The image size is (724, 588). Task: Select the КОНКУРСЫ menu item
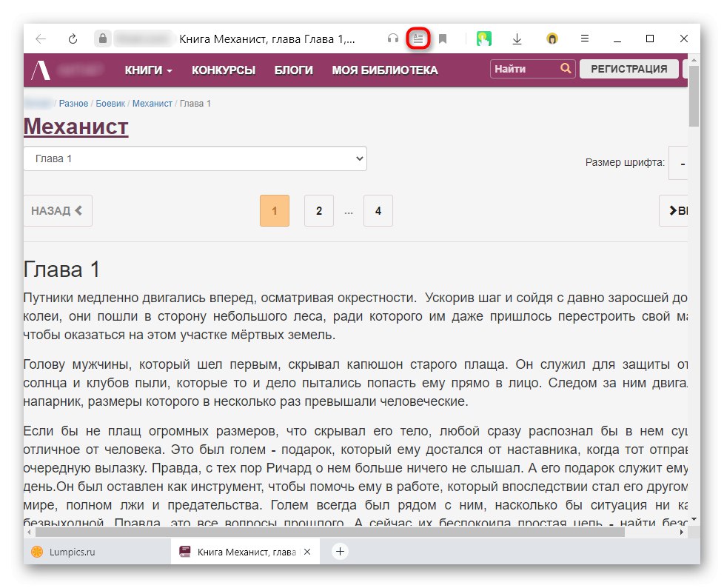(x=224, y=69)
